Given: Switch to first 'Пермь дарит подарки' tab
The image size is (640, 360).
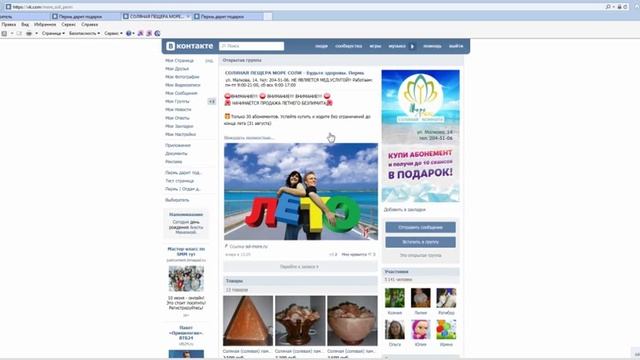Looking at the screenshot, I should point(86,16).
